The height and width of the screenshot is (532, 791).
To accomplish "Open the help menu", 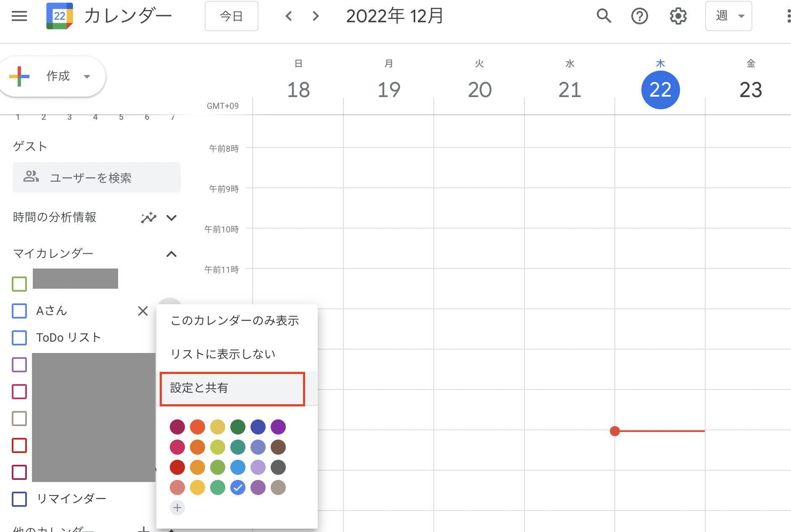I will [639, 16].
